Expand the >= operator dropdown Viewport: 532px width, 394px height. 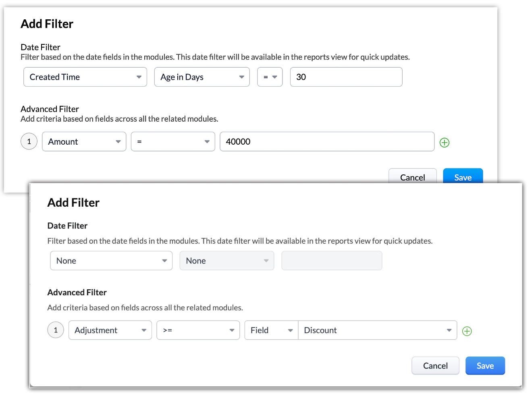(x=198, y=330)
